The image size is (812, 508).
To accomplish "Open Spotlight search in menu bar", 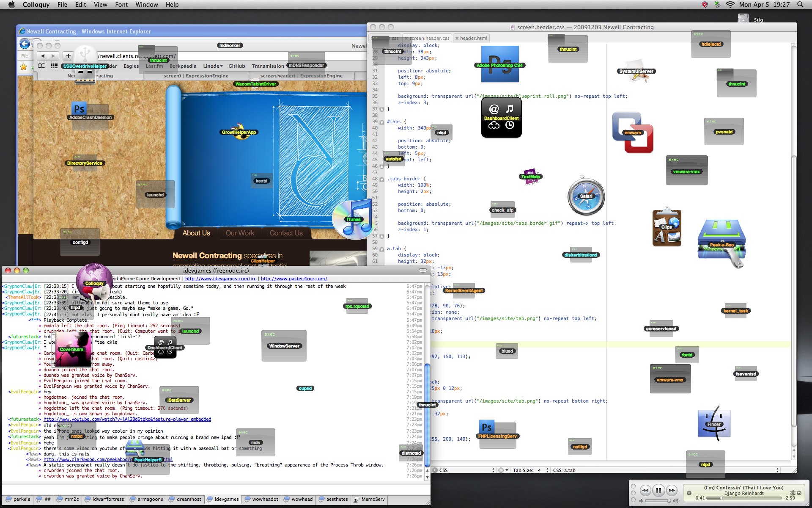I will tap(800, 5).
